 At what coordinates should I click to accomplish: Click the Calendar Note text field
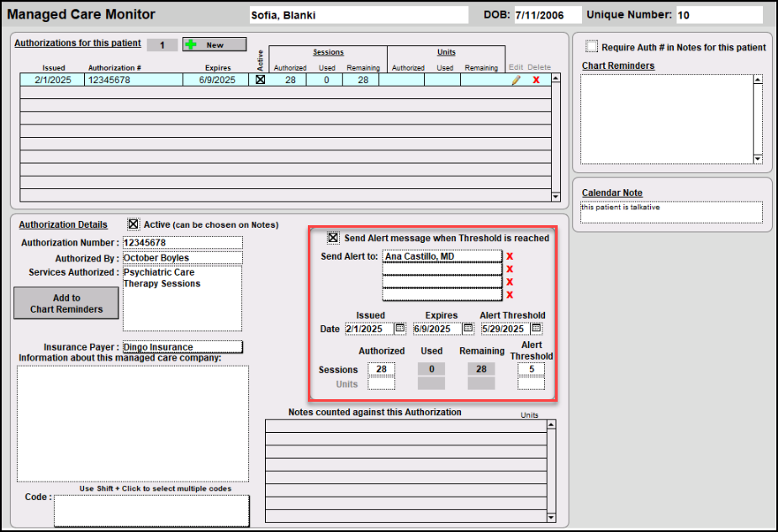[671, 212]
